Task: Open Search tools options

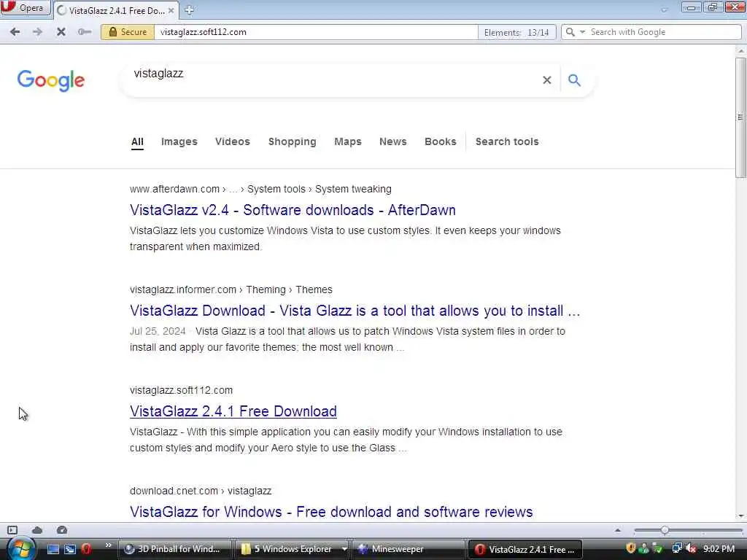Action: click(x=507, y=142)
